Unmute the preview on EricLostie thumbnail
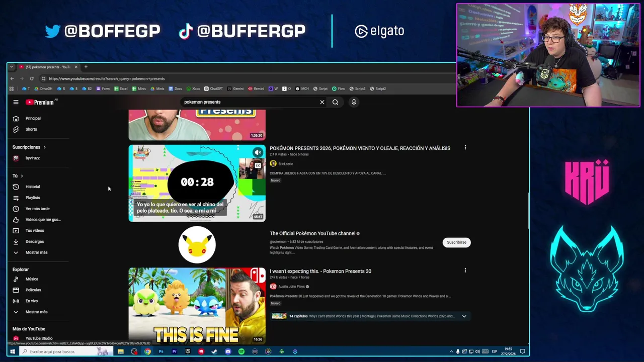Screen dimensions: 644x362 pos(258,152)
